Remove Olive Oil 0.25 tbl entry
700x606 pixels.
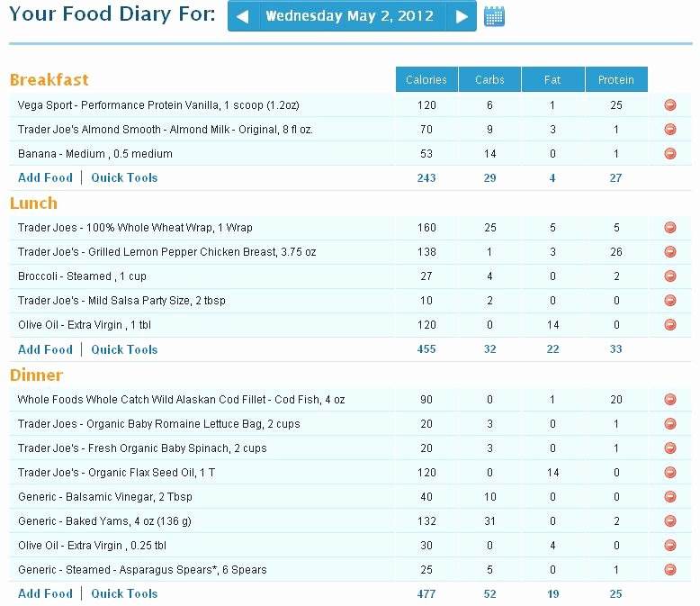(x=670, y=546)
